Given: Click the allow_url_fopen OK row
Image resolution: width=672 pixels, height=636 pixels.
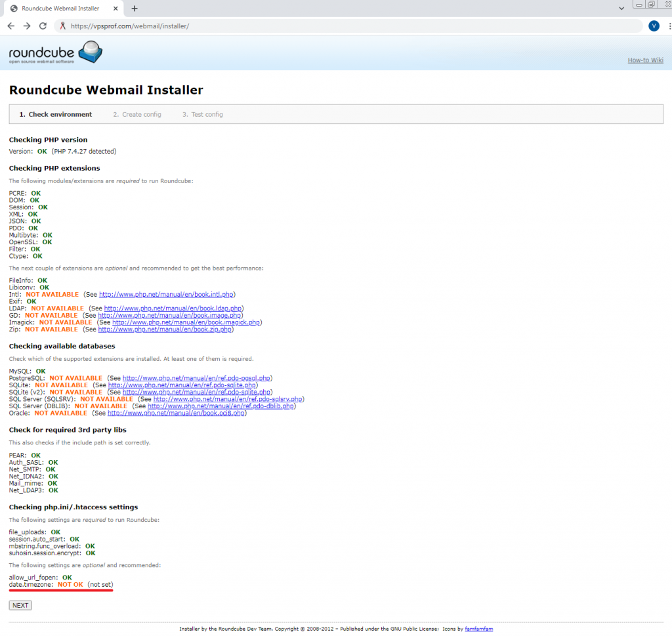Looking at the screenshot, I should (40, 578).
